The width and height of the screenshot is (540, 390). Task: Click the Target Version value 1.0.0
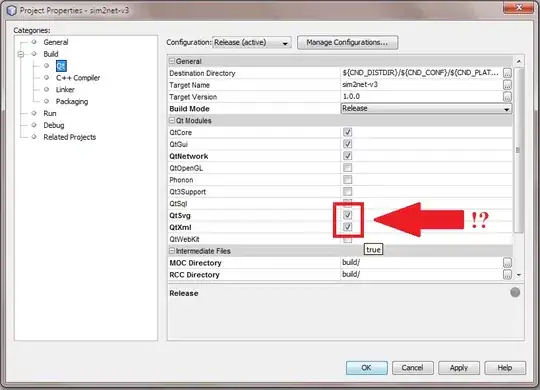coord(351,97)
